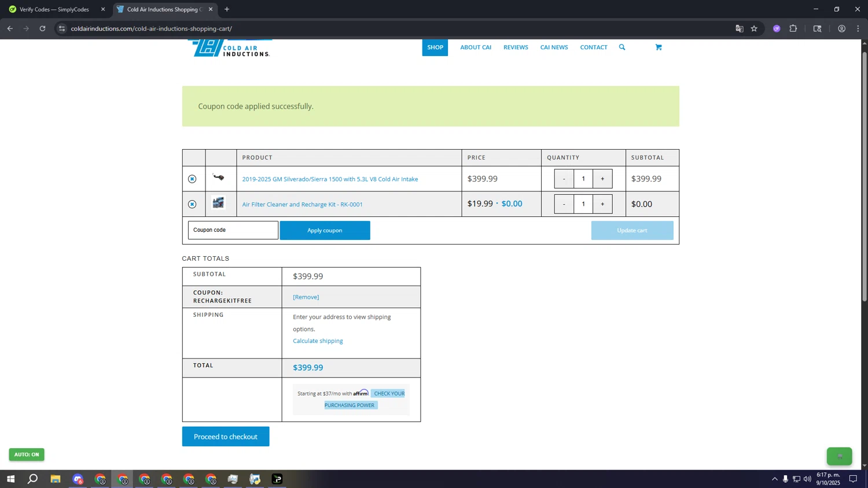This screenshot has width=868, height=488.
Task: Open the Windows Start menu
Action: click(10, 479)
